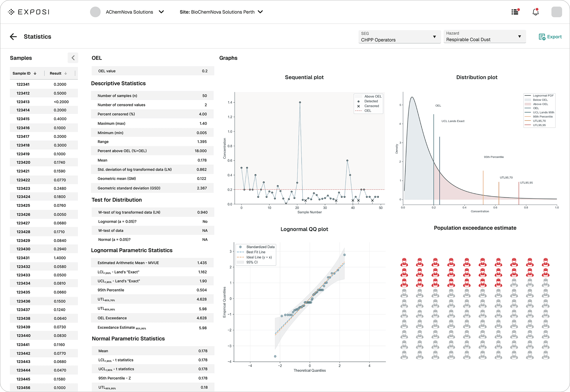Open the Hazard Respirable Coal Dust dropdown
Screen dimensions: 570x392
coord(484,37)
